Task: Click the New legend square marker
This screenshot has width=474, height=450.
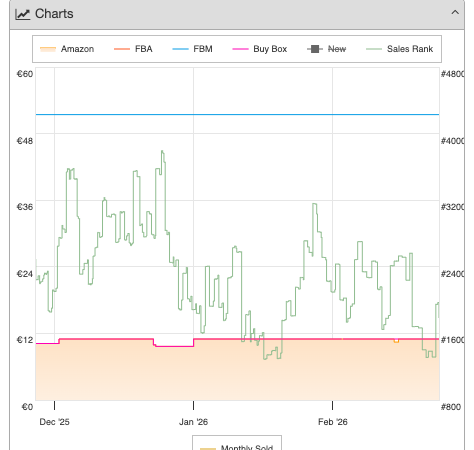Action: [x=315, y=49]
